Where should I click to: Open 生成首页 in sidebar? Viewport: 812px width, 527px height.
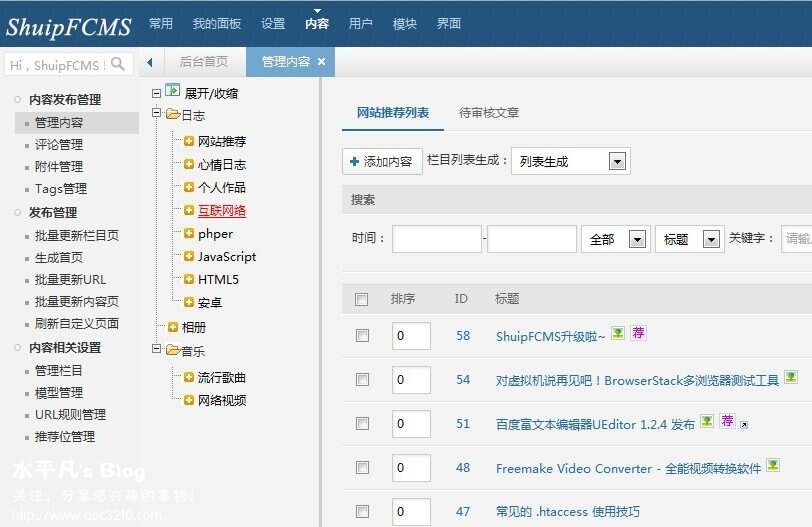[x=59, y=257]
